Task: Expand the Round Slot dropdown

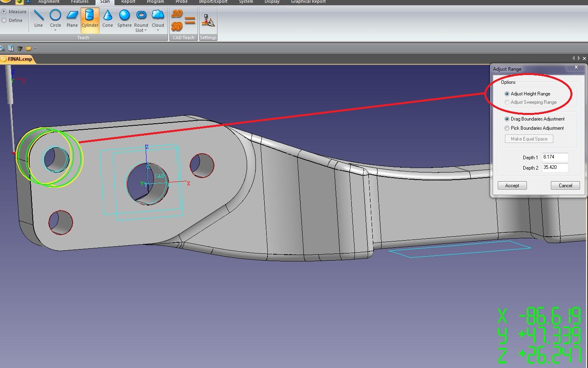Action: [x=145, y=31]
